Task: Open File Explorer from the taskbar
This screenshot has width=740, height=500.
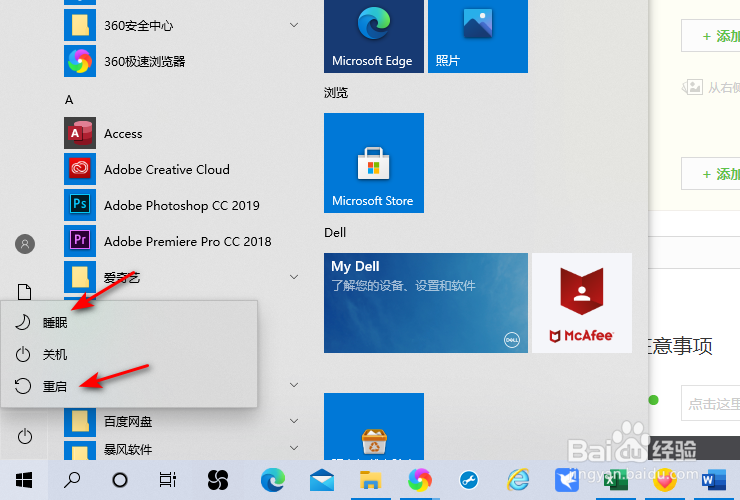Action: pos(370,480)
